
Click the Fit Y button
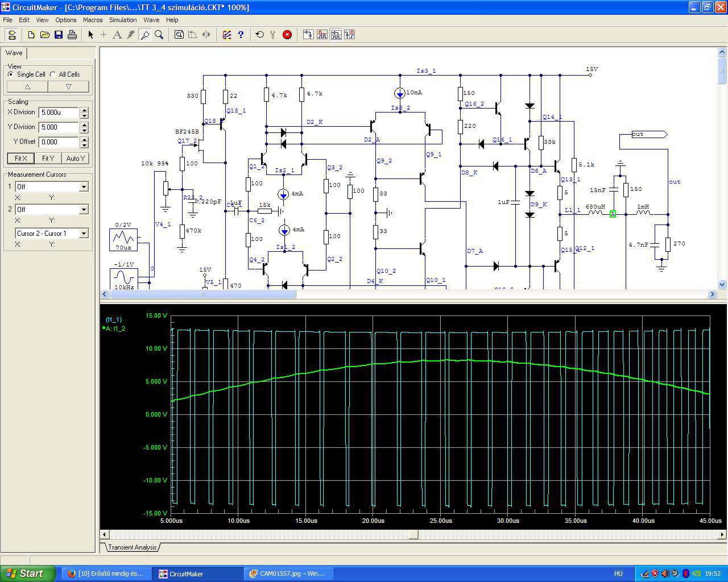point(48,159)
